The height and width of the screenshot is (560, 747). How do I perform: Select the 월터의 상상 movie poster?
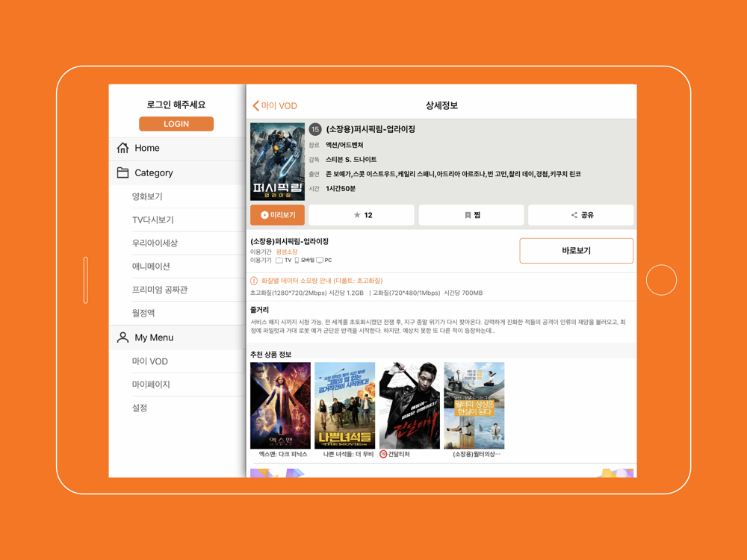[x=474, y=405]
